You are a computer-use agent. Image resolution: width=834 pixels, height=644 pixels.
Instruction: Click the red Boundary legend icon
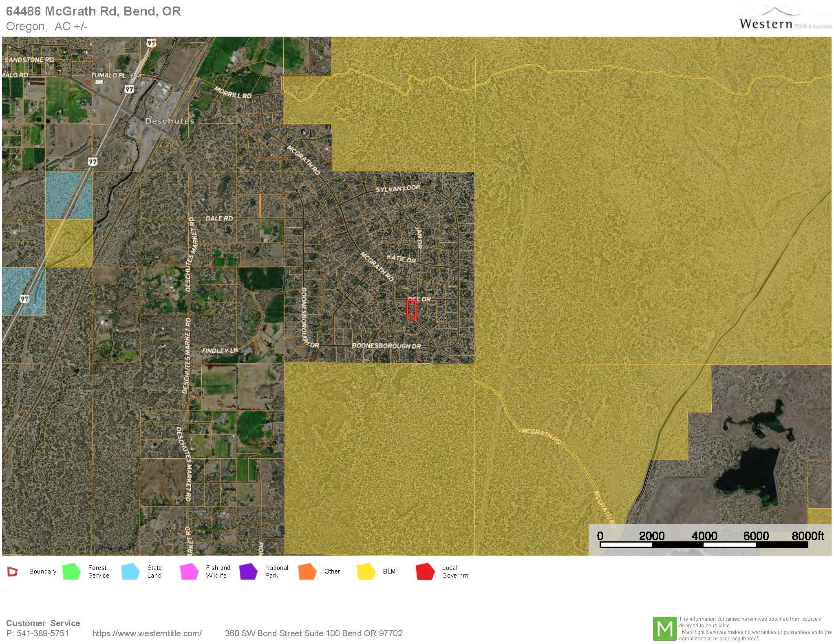click(x=13, y=571)
